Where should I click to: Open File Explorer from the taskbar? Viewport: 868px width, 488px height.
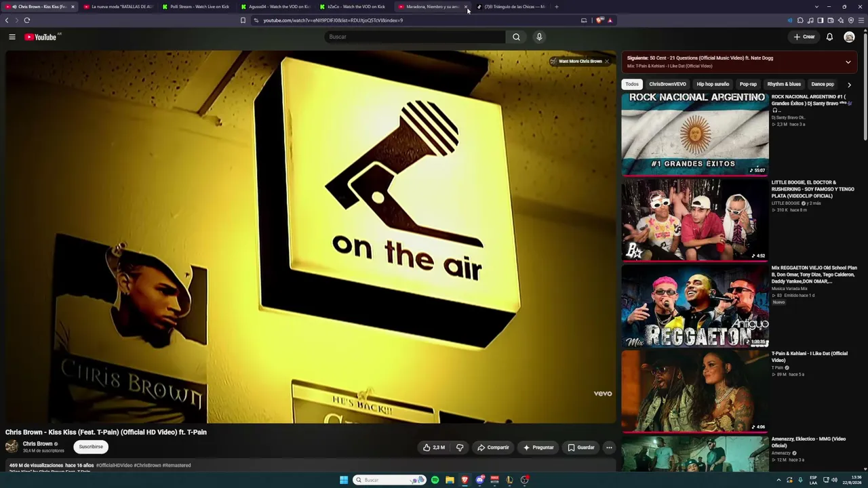click(450, 480)
